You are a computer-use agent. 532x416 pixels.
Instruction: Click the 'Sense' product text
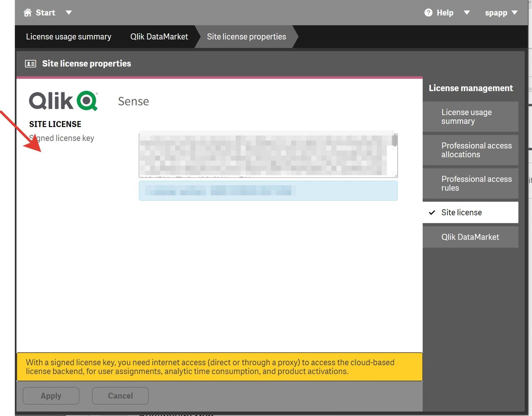pos(133,101)
